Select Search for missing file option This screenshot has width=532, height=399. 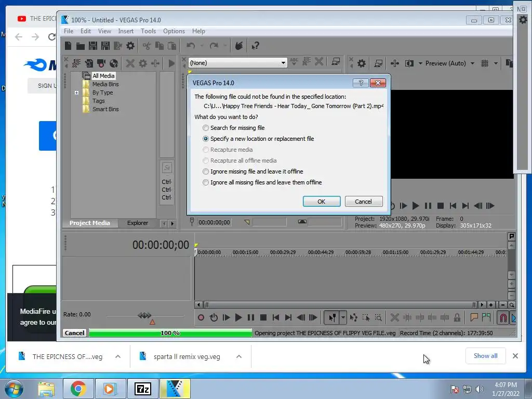tap(234, 128)
